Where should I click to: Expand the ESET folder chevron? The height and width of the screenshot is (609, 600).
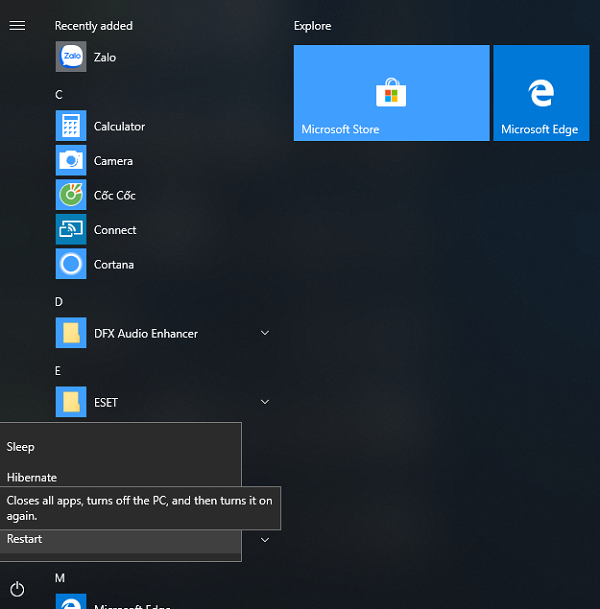tap(265, 402)
